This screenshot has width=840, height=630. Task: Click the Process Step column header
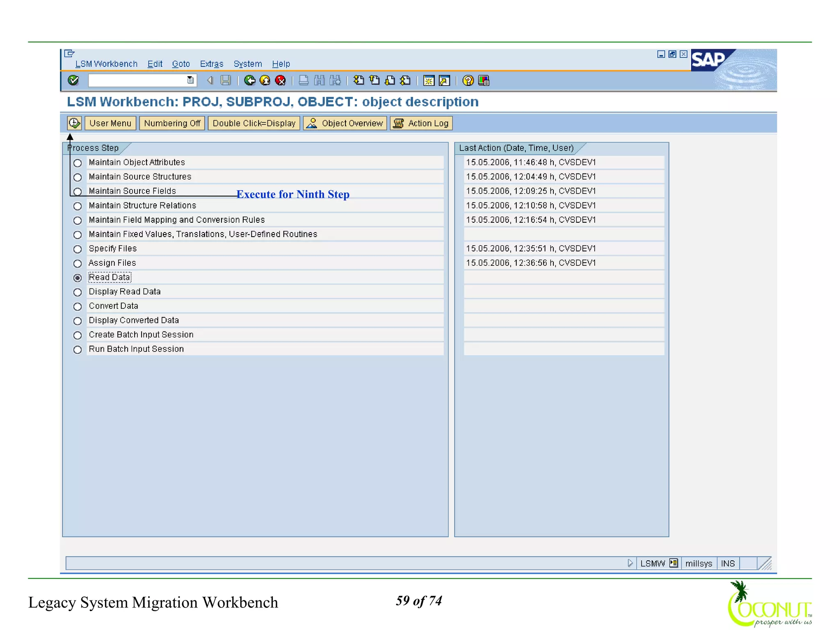pyautogui.click(x=93, y=148)
